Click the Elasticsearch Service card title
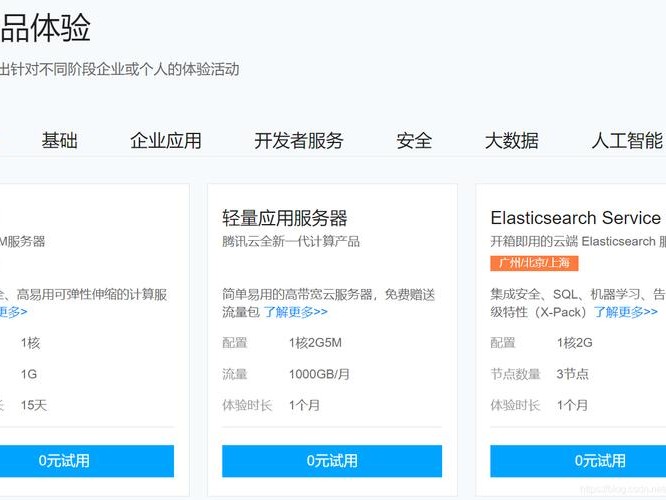 coord(576,218)
